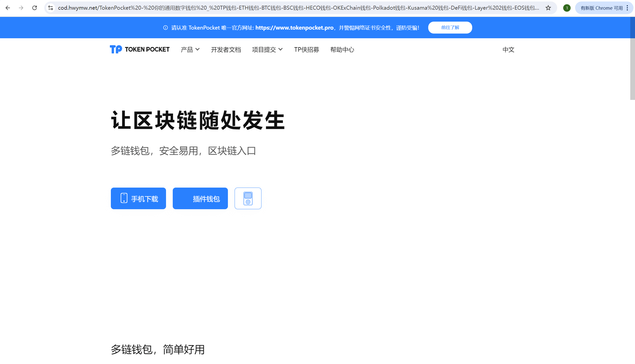635x364 pixels.
Task: Open the hardware wallet option
Action: pos(248,198)
